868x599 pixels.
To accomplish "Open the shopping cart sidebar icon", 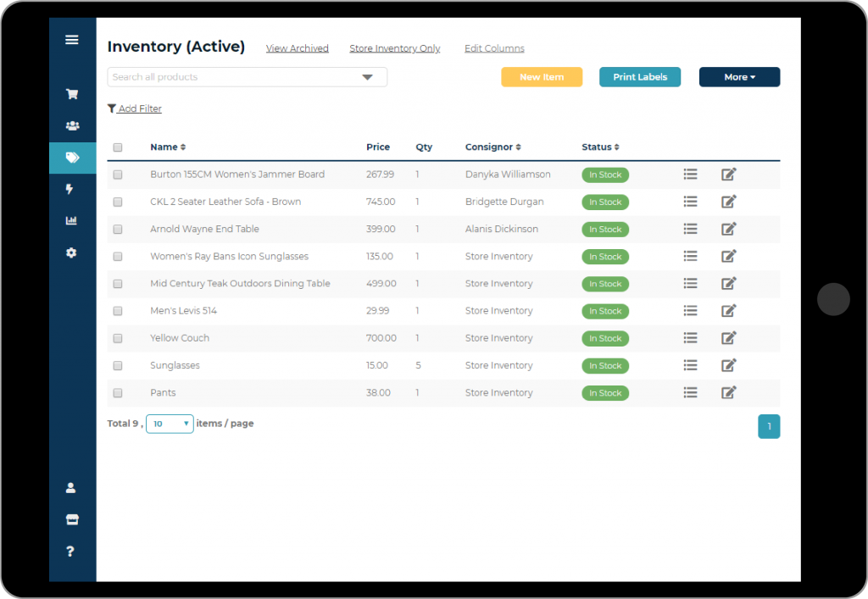I will [x=72, y=94].
